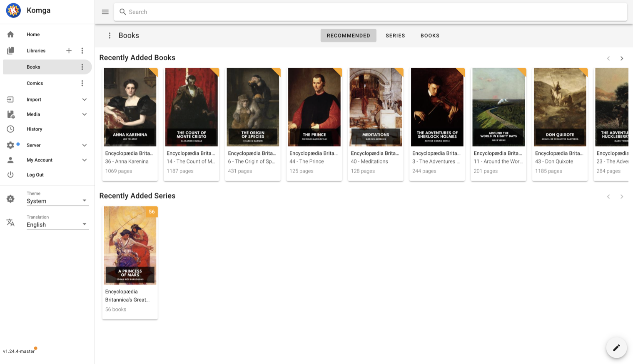Click the search magnifier icon

[x=122, y=12]
